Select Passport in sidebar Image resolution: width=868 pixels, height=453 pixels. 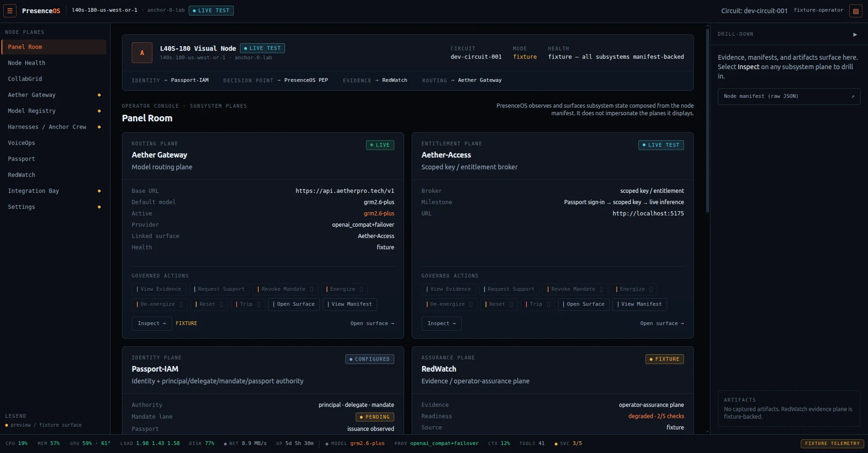(54, 159)
